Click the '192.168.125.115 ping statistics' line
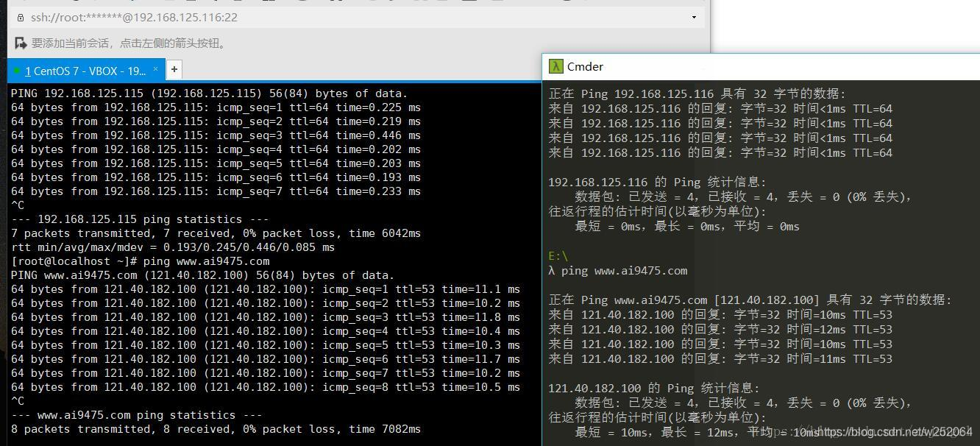The height and width of the screenshot is (446, 980). point(140,219)
